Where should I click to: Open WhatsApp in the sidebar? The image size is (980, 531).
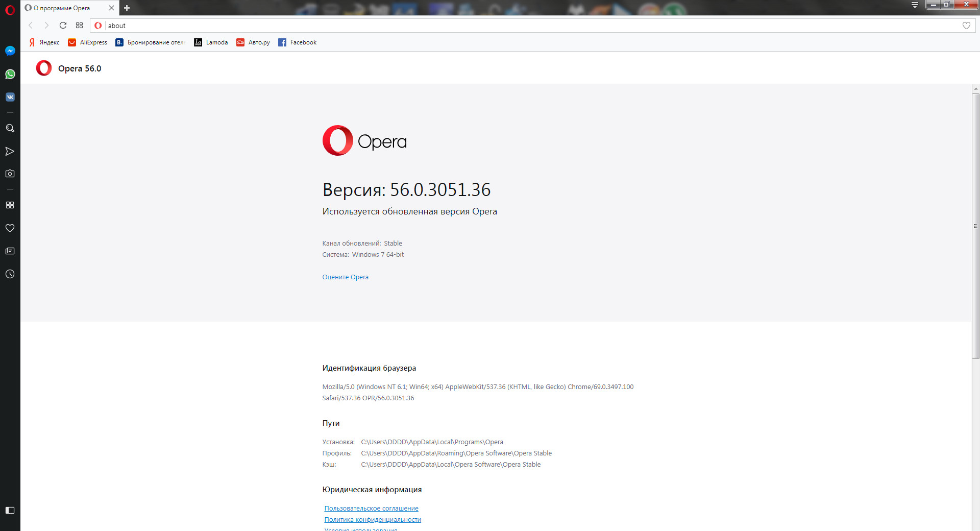tap(10, 74)
